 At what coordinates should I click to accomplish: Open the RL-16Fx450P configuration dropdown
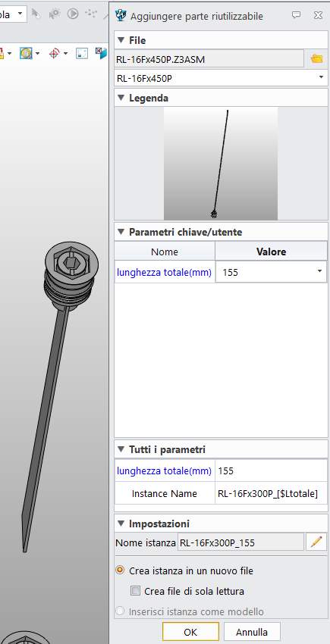221,78
